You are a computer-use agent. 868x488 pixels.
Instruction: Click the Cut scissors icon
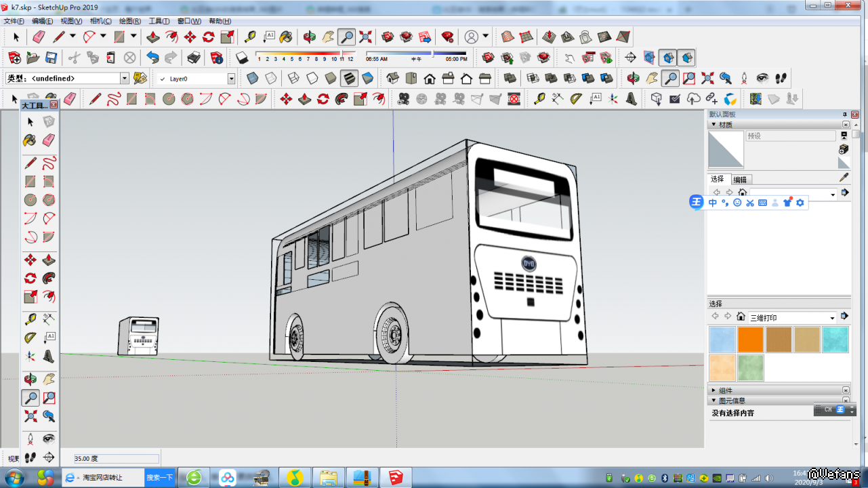pos(75,58)
